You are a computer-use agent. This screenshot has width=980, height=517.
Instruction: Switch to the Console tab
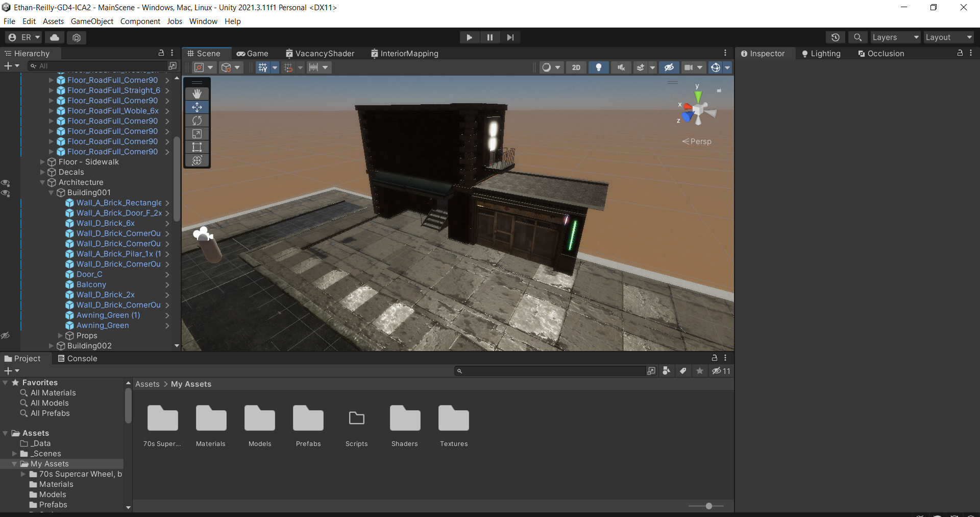coord(78,359)
